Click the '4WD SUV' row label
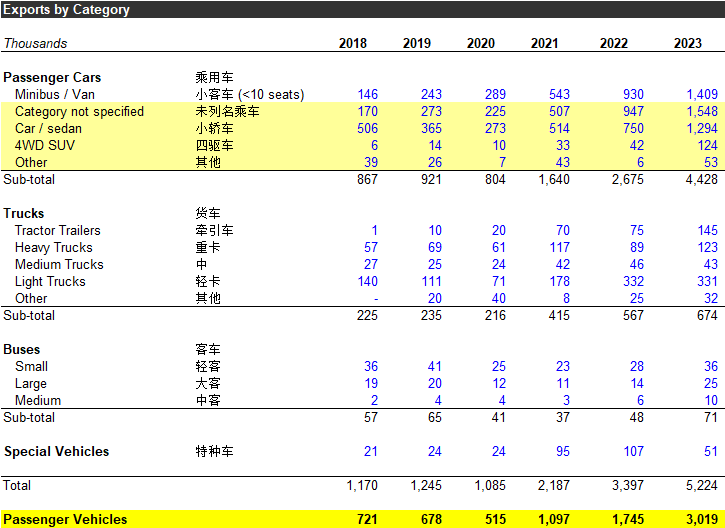 (x=44, y=146)
